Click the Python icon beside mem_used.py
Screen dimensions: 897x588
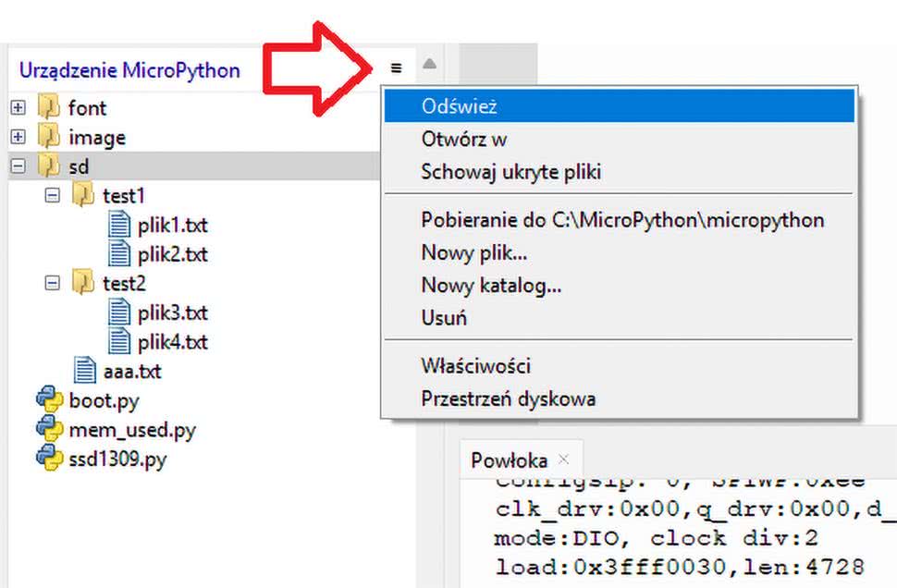click(49, 429)
